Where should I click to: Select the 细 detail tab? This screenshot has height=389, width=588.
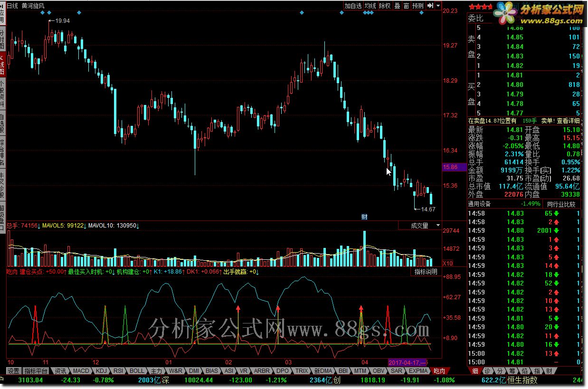coord(475,371)
